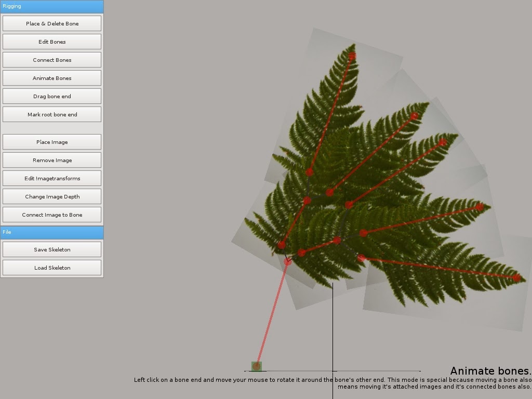This screenshot has width=532, height=399.
Task: Click the Connect Image to Bone button
Action: pyautogui.click(x=52, y=215)
